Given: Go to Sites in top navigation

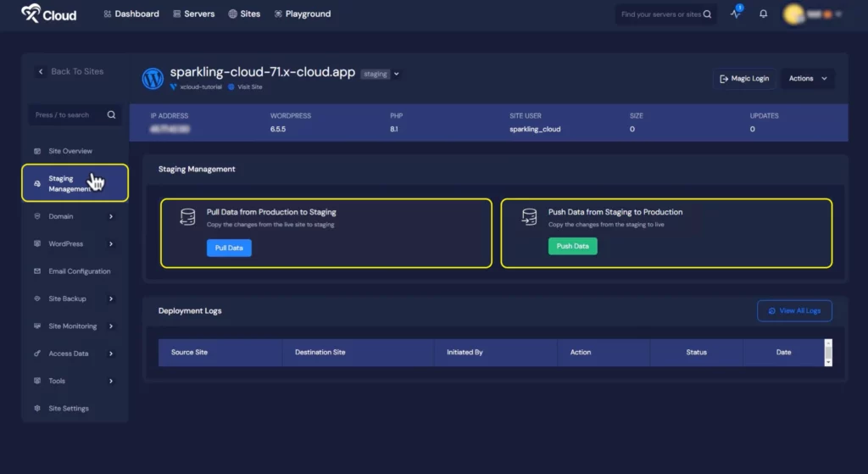Looking at the screenshot, I should click(244, 14).
